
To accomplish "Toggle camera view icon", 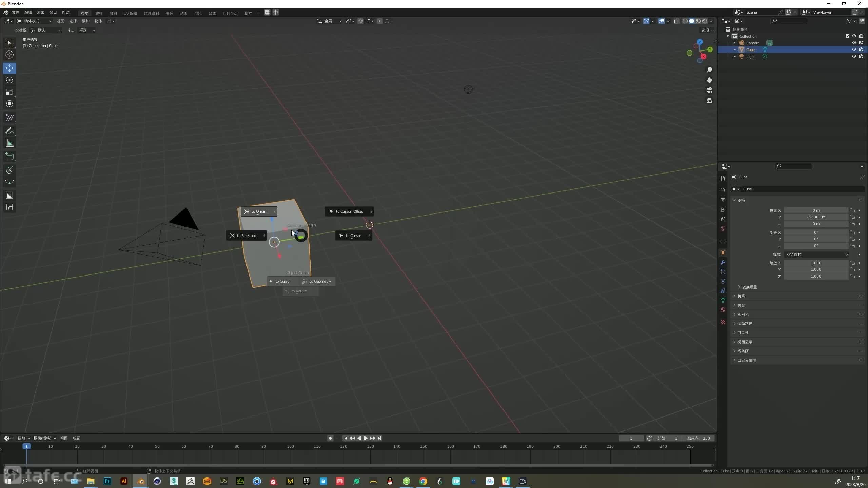I will point(709,90).
